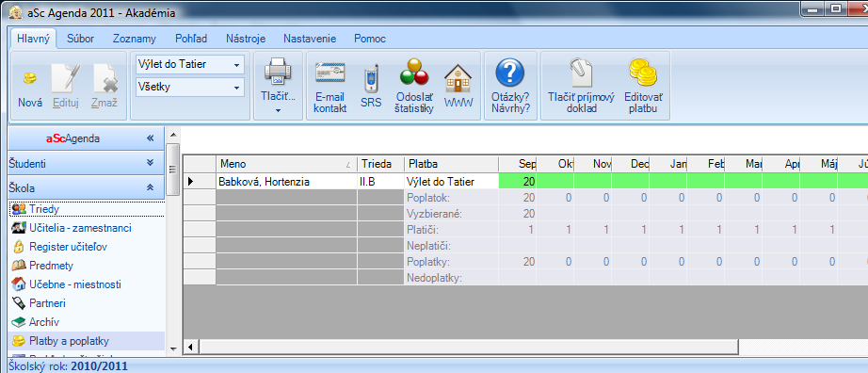This screenshot has width=868, height=373.
Task: Click the Trieda column header
Action: 380,164
